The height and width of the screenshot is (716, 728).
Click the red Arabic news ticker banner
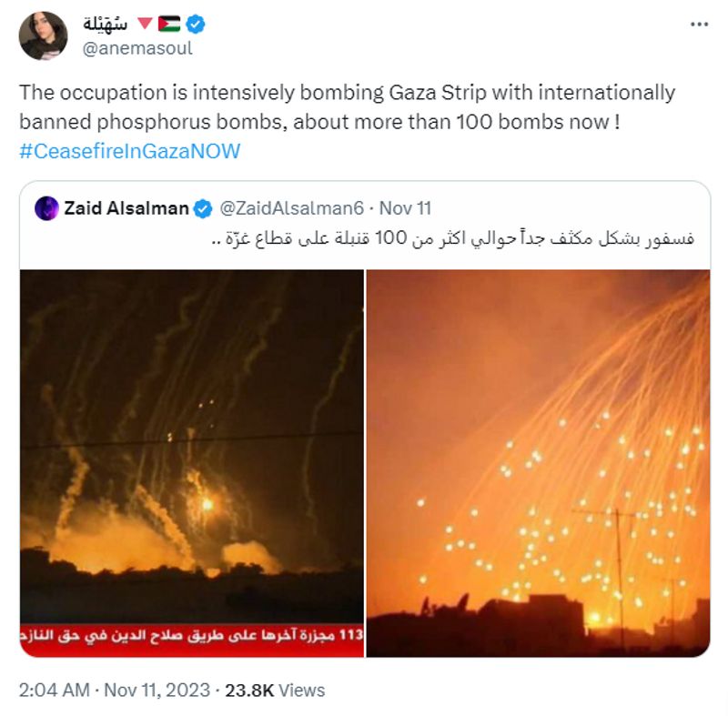pos(192,640)
